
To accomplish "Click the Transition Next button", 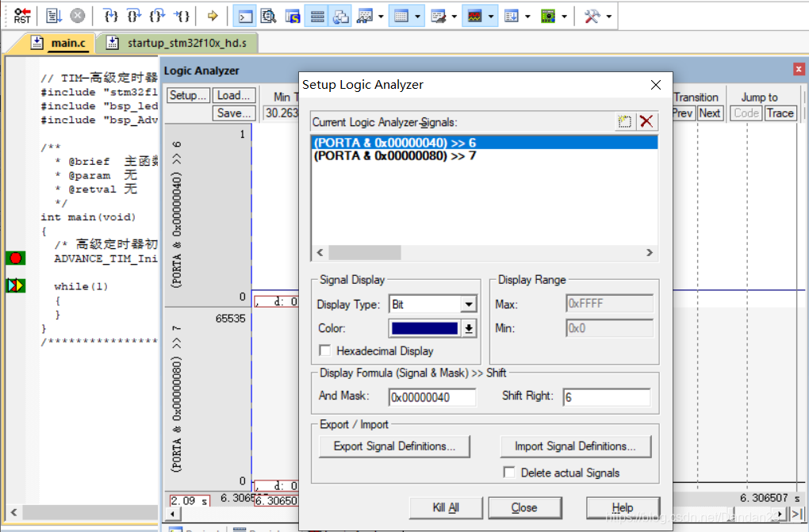I will [709, 113].
